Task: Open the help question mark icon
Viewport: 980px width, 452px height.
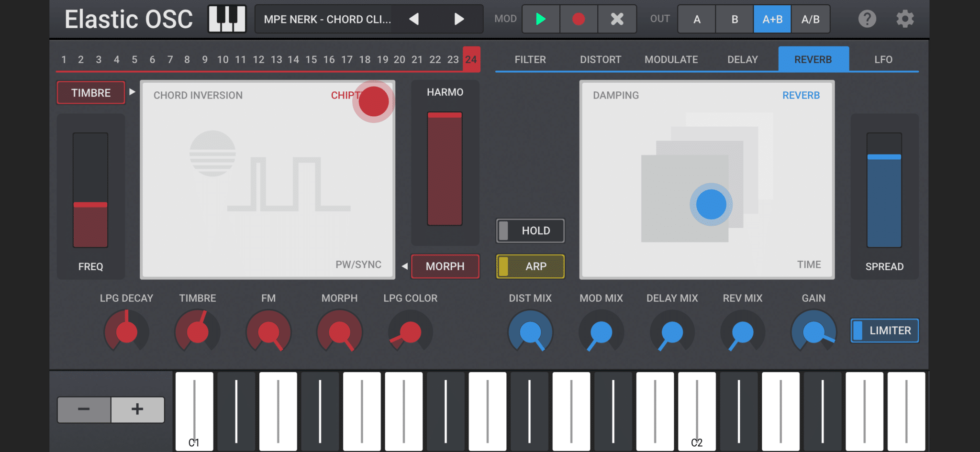Action: coord(867,19)
